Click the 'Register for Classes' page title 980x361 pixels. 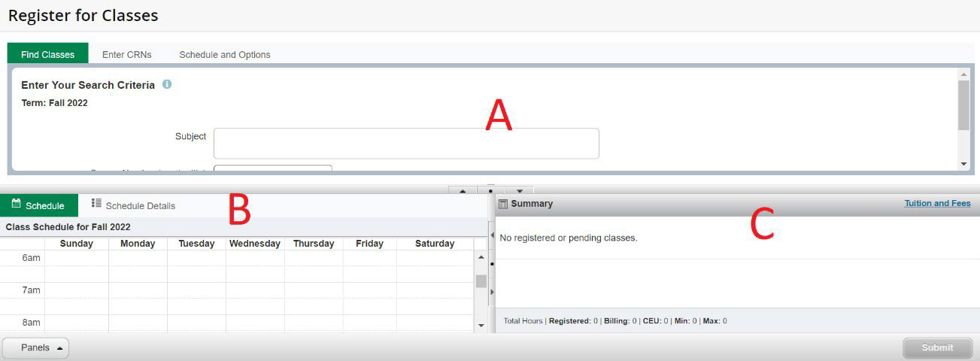pos(83,15)
